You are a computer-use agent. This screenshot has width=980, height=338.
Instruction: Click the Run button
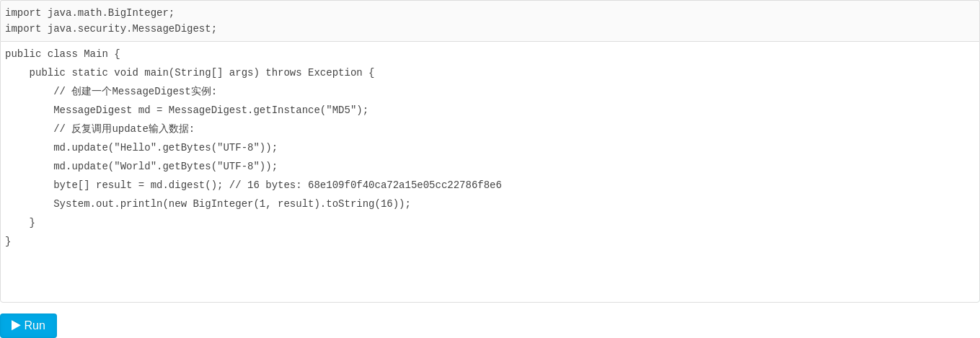point(29,326)
